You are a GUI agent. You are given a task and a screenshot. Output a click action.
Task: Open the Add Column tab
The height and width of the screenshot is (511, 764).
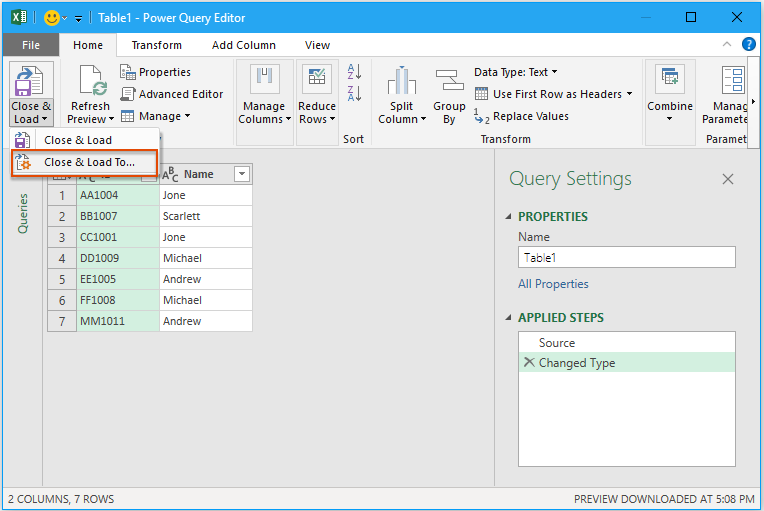tap(244, 45)
